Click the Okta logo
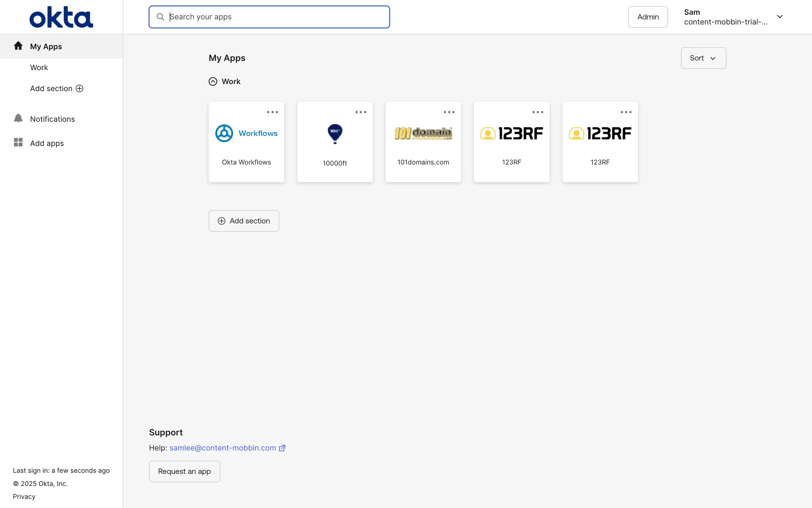 pos(61,17)
